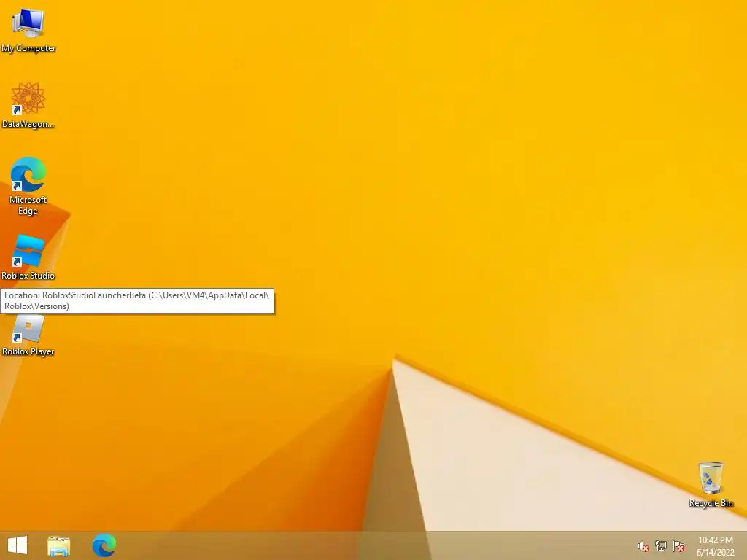Select the Roblox Studio desktop shortcut
The height and width of the screenshot is (560, 747).
click(x=28, y=256)
